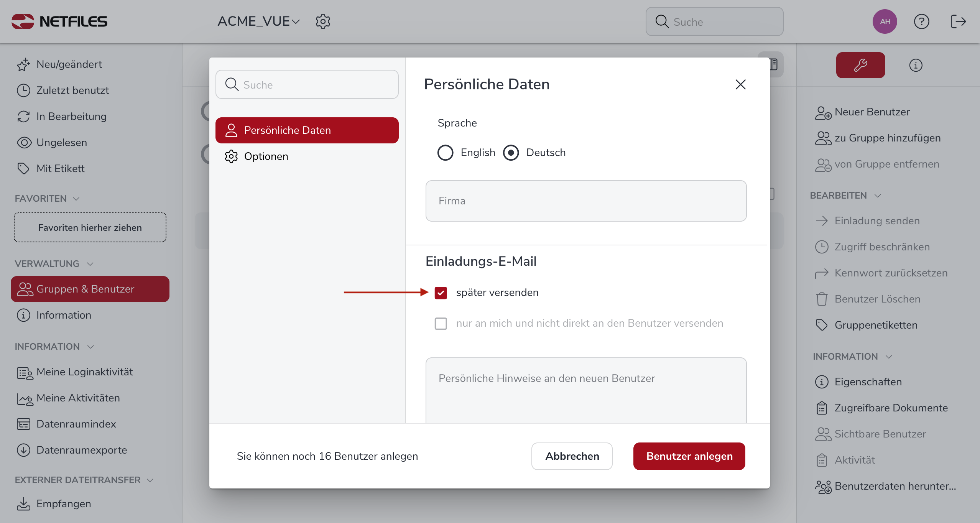Click the logout icon in header
Screen dimensions: 980x523
[x=958, y=21]
